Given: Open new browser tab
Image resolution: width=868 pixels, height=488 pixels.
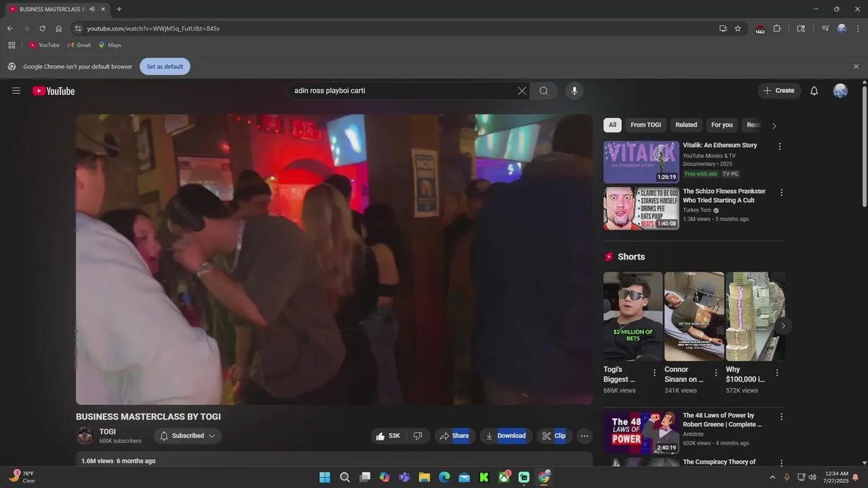Looking at the screenshot, I should point(119,9).
